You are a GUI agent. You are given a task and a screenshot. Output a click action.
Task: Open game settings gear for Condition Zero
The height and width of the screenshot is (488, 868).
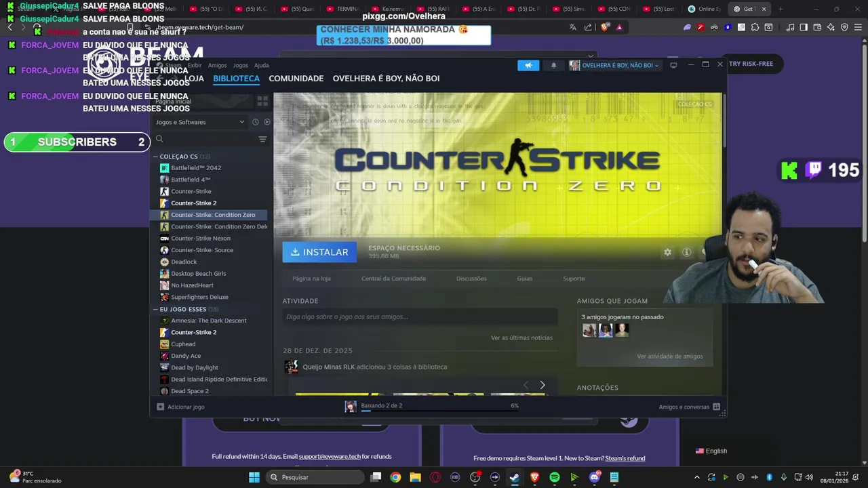[x=667, y=252]
